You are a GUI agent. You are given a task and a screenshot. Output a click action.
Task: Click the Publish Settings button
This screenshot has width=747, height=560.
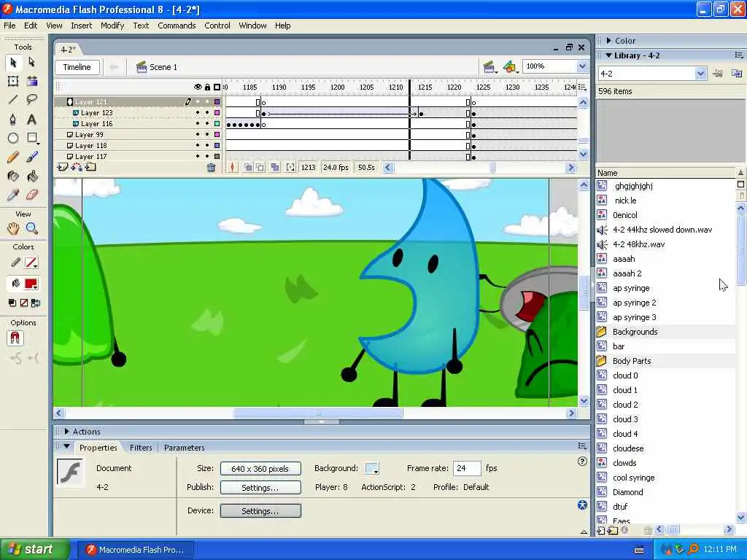coord(260,488)
